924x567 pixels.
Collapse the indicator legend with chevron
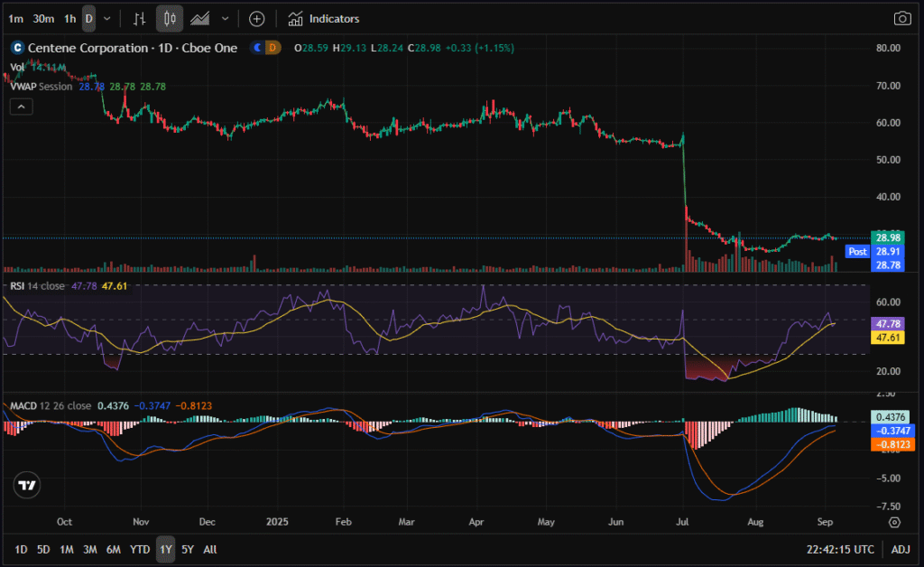pyautogui.click(x=22, y=107)
